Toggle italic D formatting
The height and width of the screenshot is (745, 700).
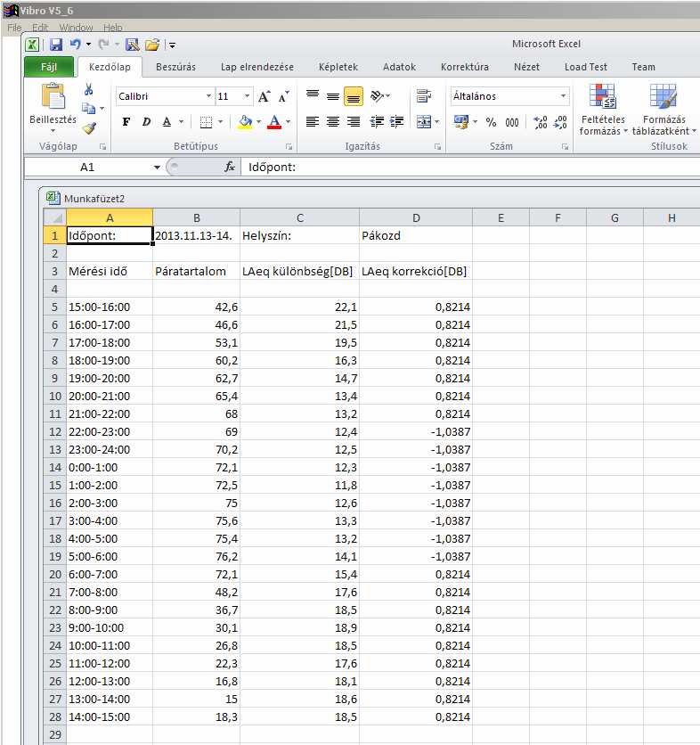tap(146, 121)
